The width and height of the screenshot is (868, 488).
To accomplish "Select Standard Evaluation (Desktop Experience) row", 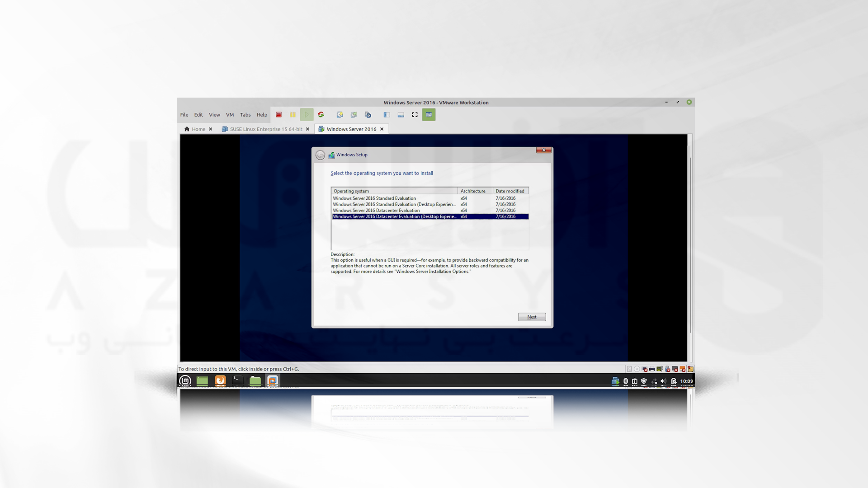I will coord(430,204).
